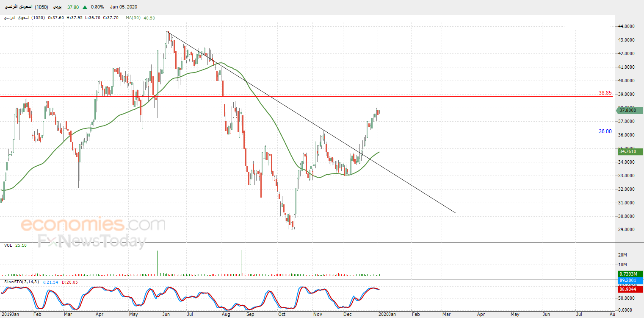Click the Dec time axis label
The height and width of the screenshot is (318, 644).
pyautogui.click(x=348, y=314)
